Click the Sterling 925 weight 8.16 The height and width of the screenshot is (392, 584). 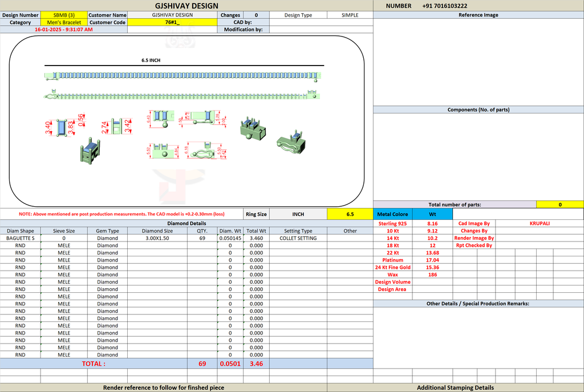pos(432,223)
